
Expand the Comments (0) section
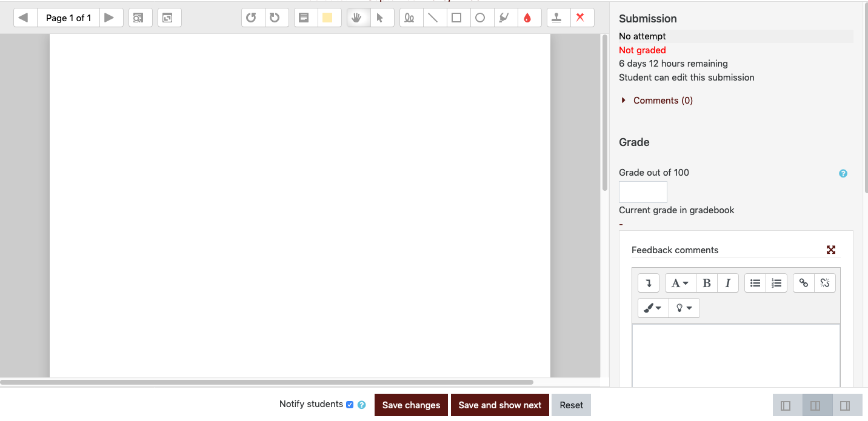tap(662, 101)
